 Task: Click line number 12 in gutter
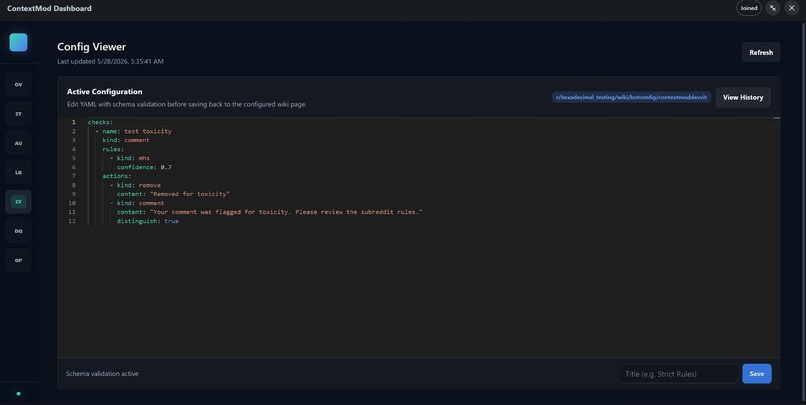[72, 221]
